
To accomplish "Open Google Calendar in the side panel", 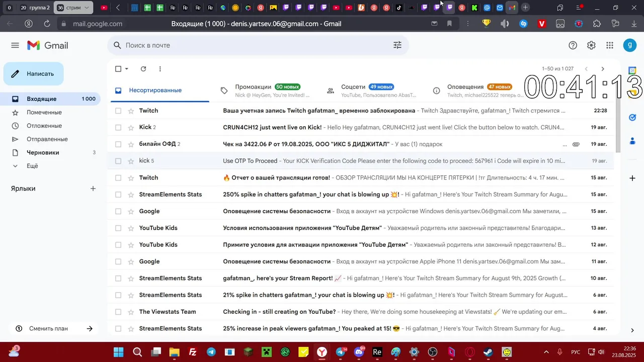I will 632,71.
